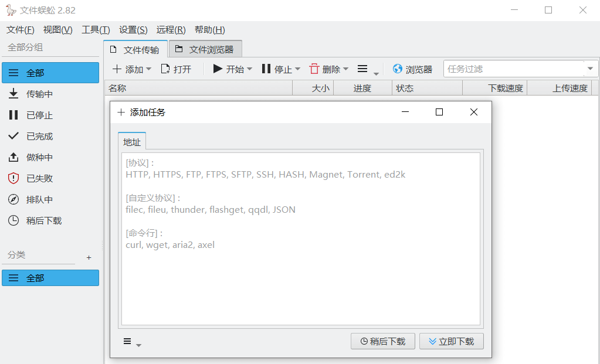Show 做种中 tasks
This screenshot has height=364, width=600.
point(50,157)
